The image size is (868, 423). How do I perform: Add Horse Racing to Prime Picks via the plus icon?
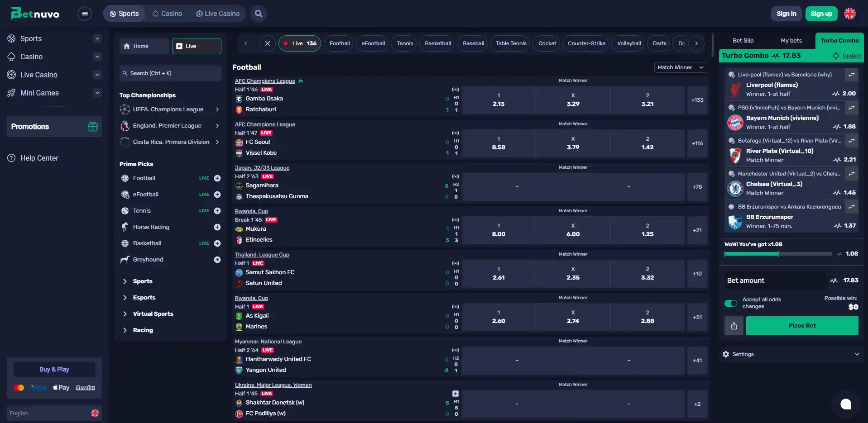point(217,227)
